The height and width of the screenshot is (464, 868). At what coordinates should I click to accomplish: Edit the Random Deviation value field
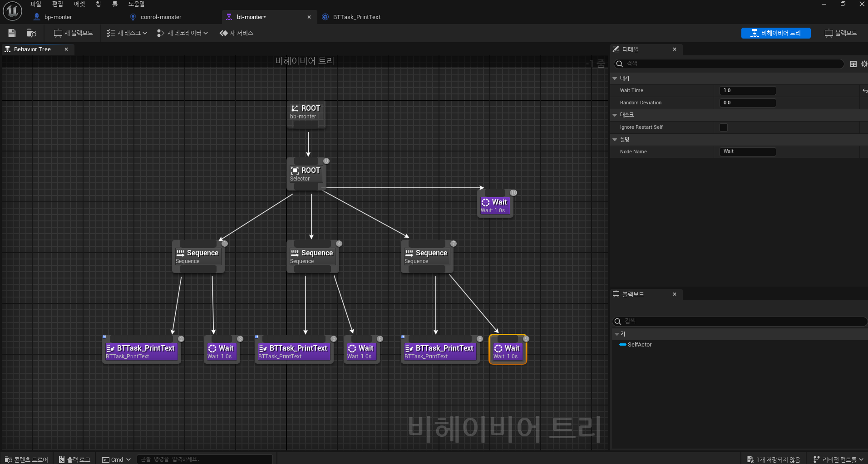[x=748, y=103]
